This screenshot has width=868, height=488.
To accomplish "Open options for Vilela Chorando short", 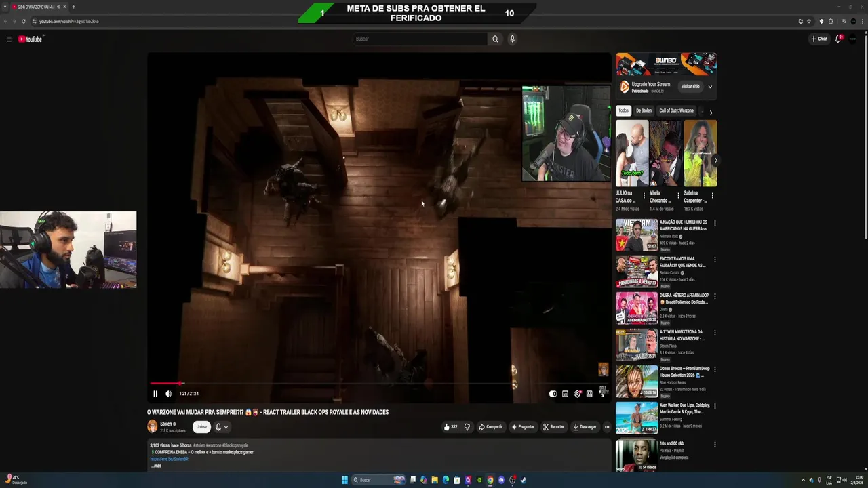I will click(678, 196).
